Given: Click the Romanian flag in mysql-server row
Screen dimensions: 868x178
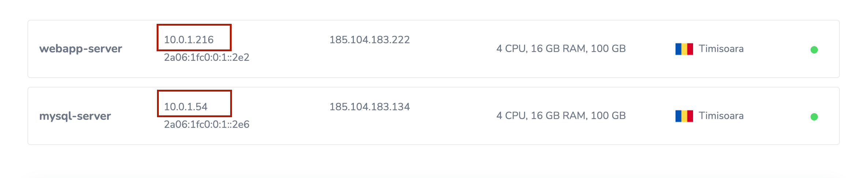Looking at the screenshot, I should tap(684, 116).
